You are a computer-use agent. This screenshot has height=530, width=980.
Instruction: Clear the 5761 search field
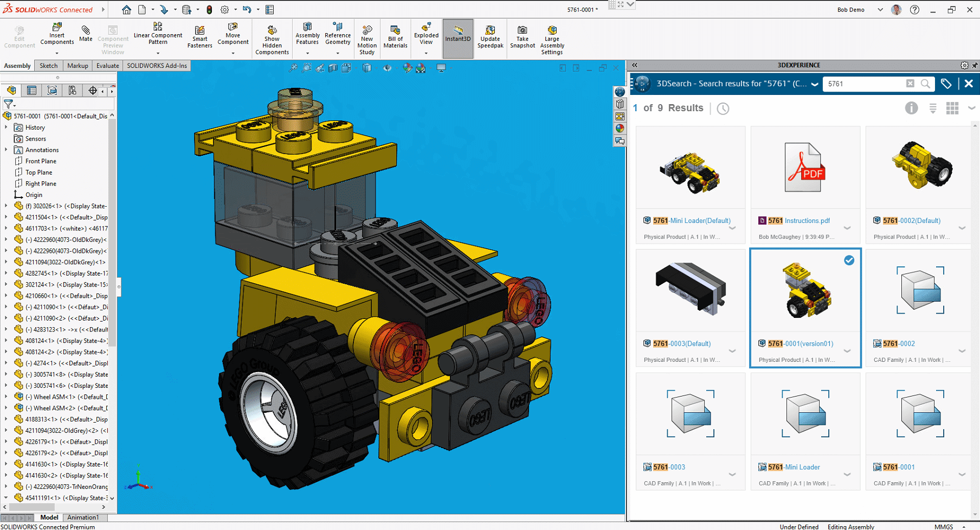coord(910,84)
